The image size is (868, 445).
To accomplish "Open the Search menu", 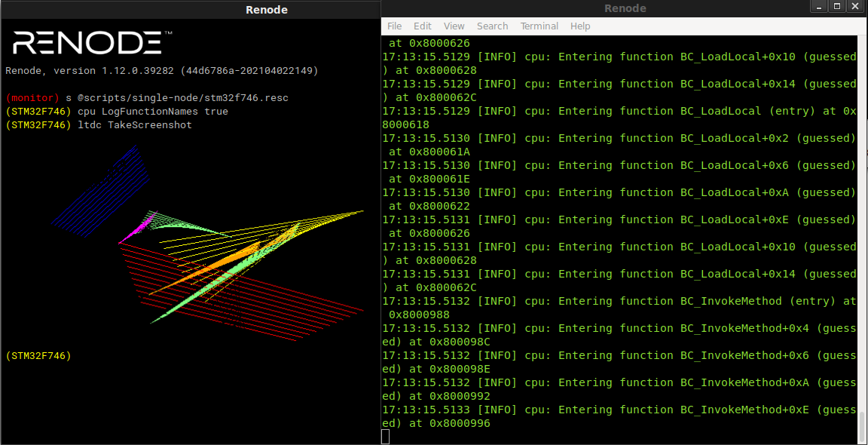I will (492, 26).
